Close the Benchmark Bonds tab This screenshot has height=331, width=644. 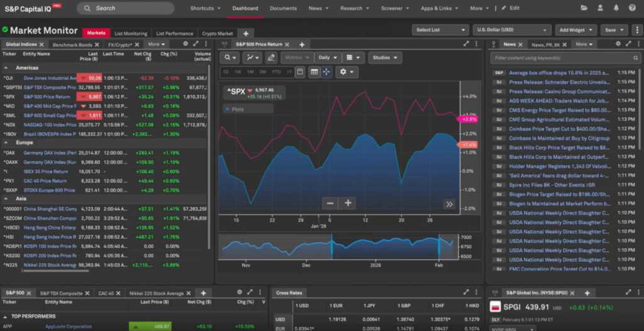97,45
